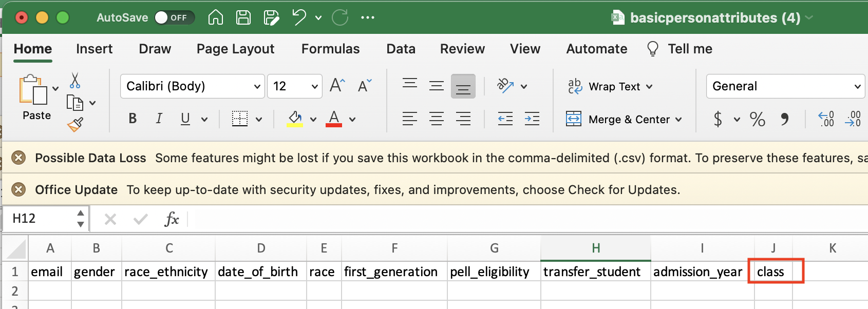Open the View tab

[525, 49]
